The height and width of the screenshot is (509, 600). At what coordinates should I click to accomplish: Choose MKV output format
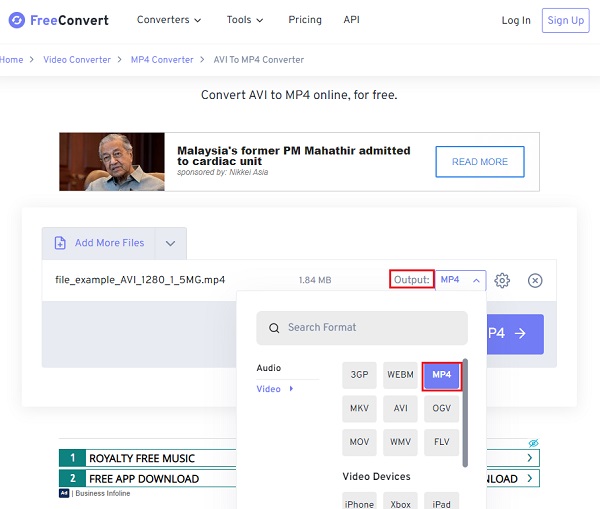[359, 408]
